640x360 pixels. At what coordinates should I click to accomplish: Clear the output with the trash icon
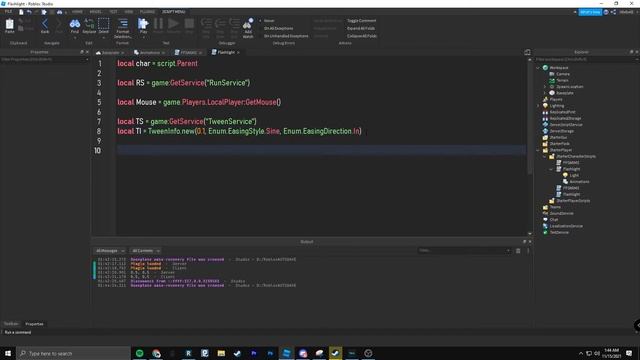518,251
